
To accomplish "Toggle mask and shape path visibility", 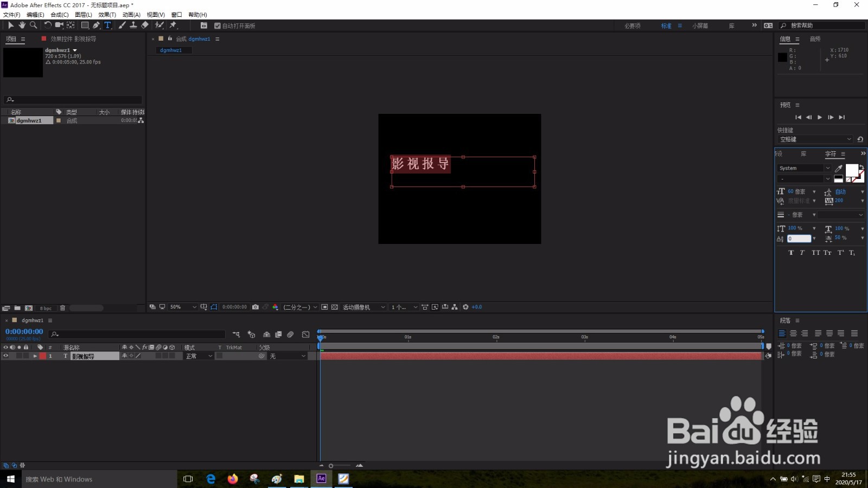I will tap(214, 307).
